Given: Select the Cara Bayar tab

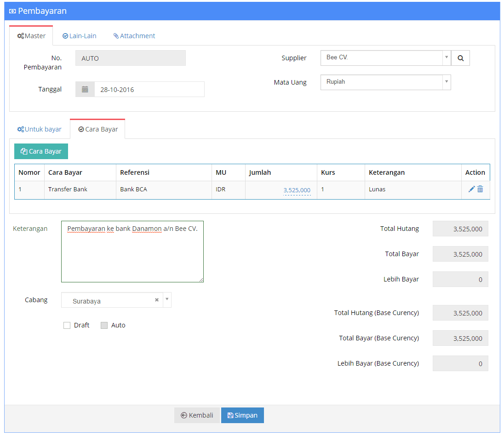Looking at the screenshot, I should (97, 129).
